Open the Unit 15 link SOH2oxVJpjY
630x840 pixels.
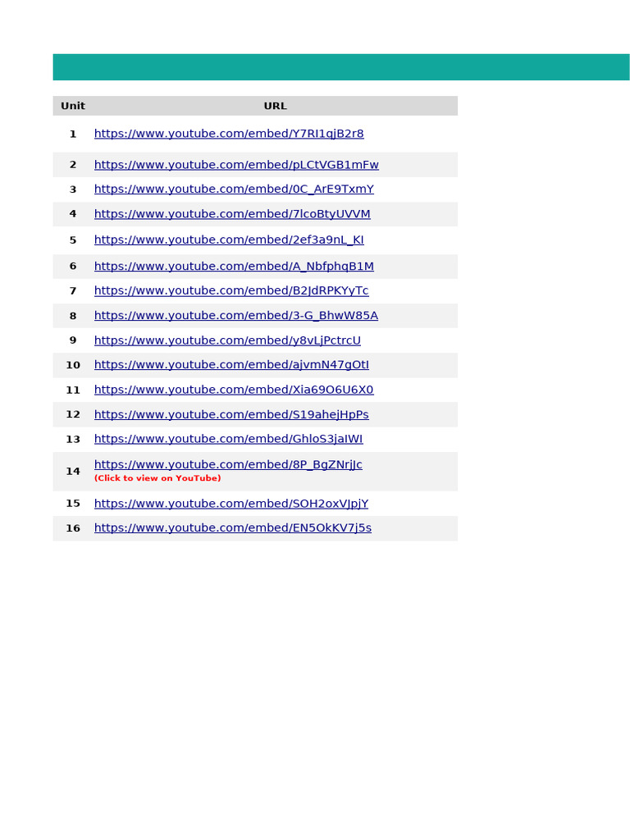[231, 504]
